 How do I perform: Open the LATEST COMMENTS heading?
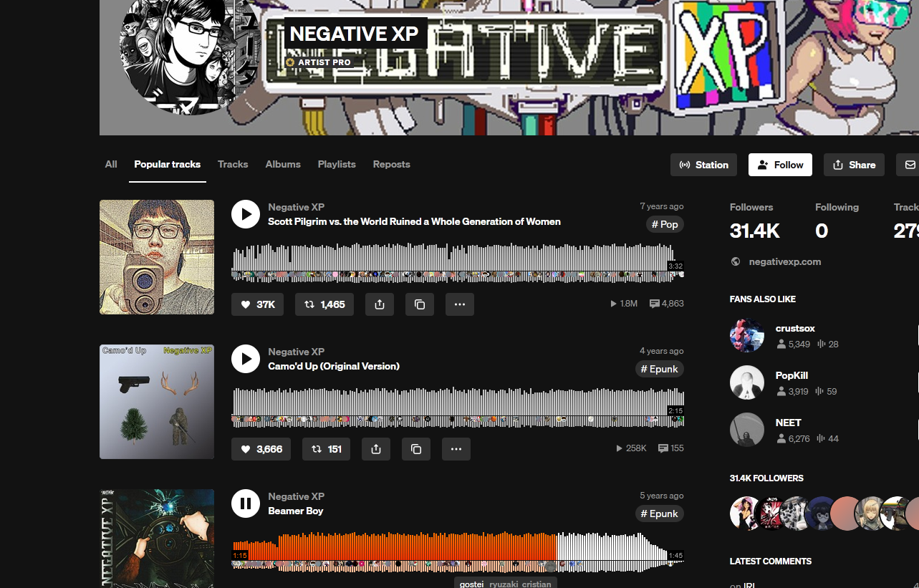coord(771,561)
